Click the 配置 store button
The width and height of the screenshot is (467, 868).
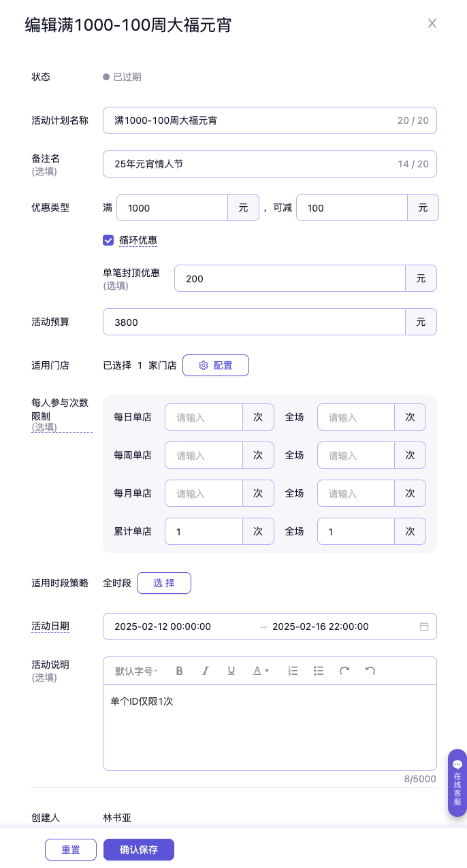[215, 365]
